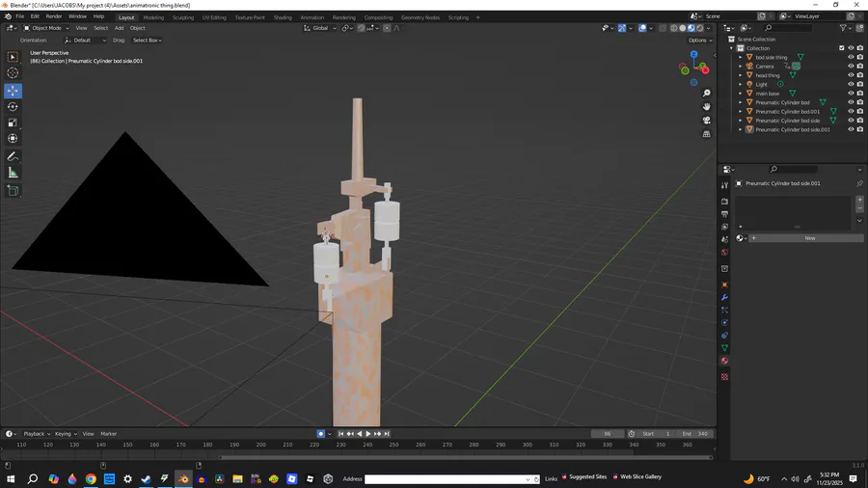Click the End frame field 340
868x488 pixels.
tap(695, 434)
